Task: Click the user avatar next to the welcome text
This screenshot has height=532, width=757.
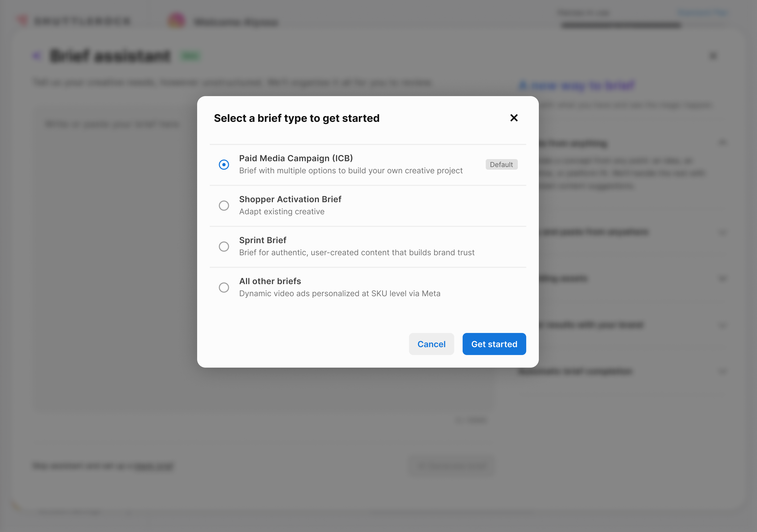Action: coord(176,21)
